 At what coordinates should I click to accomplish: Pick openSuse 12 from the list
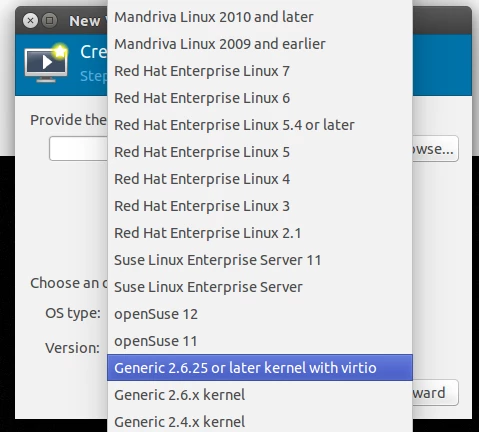[x=260, y=314]
